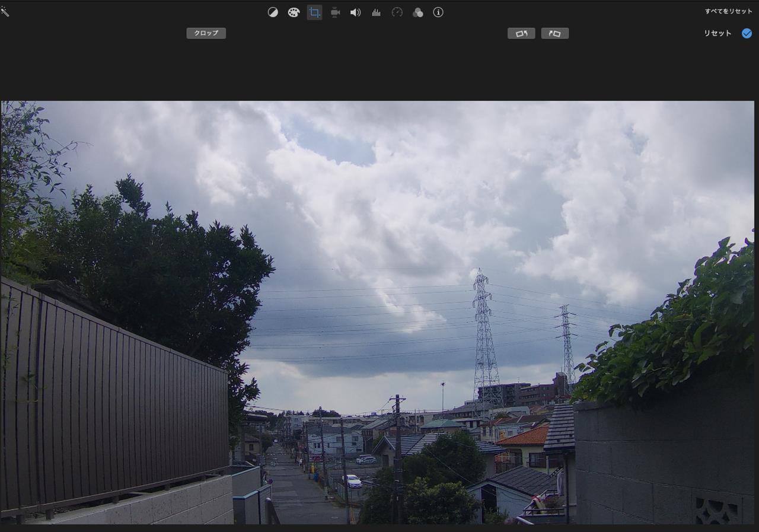Click the video preview image
This screenshot has width=759, height=532.
point(377,312)
